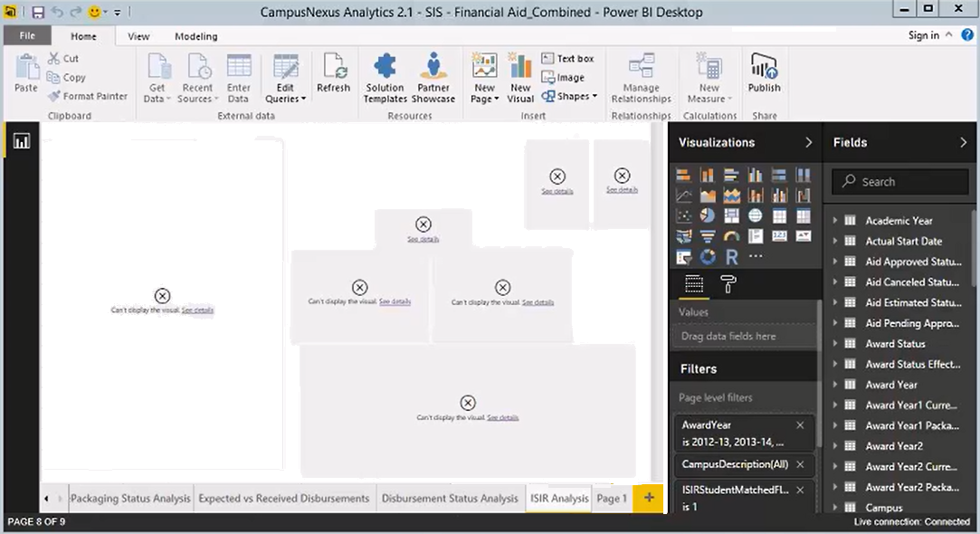Image resolution: width=980 pixels, height=534 pixels.
Task: Click Format Painter
Action: point(88,96)
